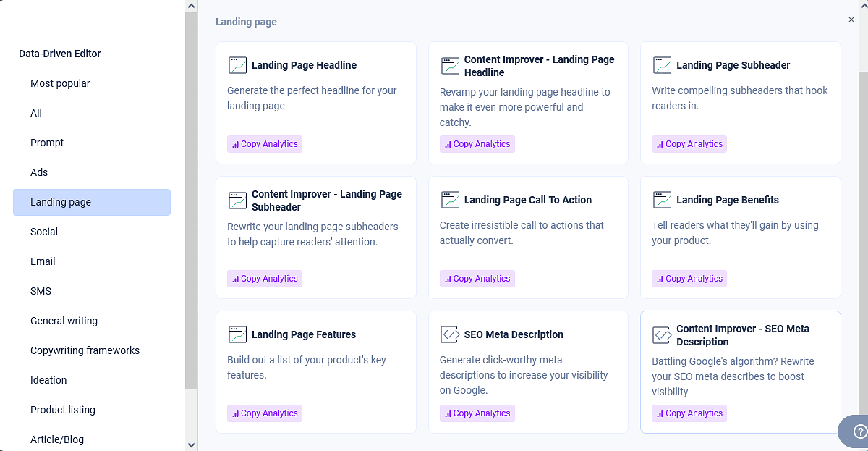Click the analytics chart icon on Landing Page Benefits badge
Image resolution: width=868 pixels, height=451 pixels.
click(x=660, y=278)
